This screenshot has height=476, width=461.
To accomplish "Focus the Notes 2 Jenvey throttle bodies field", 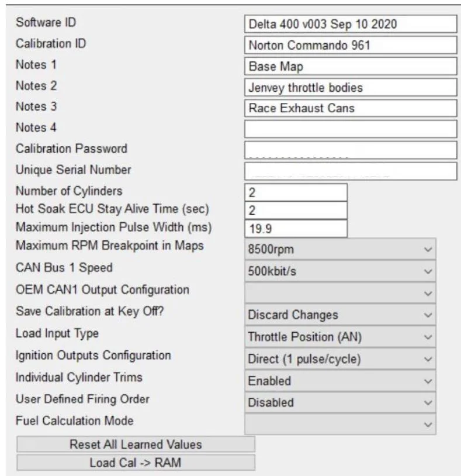I will (350, 88).
